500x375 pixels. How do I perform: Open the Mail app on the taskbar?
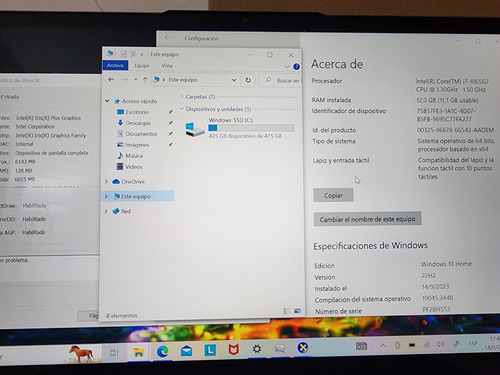pyautogui.click(x=186, y=351)
